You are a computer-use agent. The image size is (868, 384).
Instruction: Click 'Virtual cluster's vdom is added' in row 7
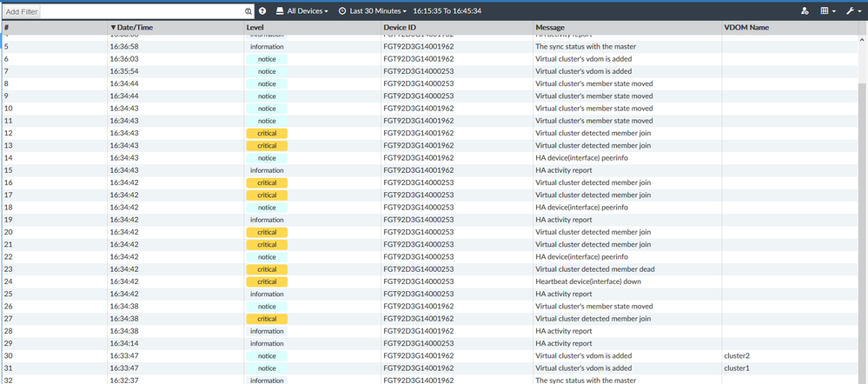(x=584, y=71)
